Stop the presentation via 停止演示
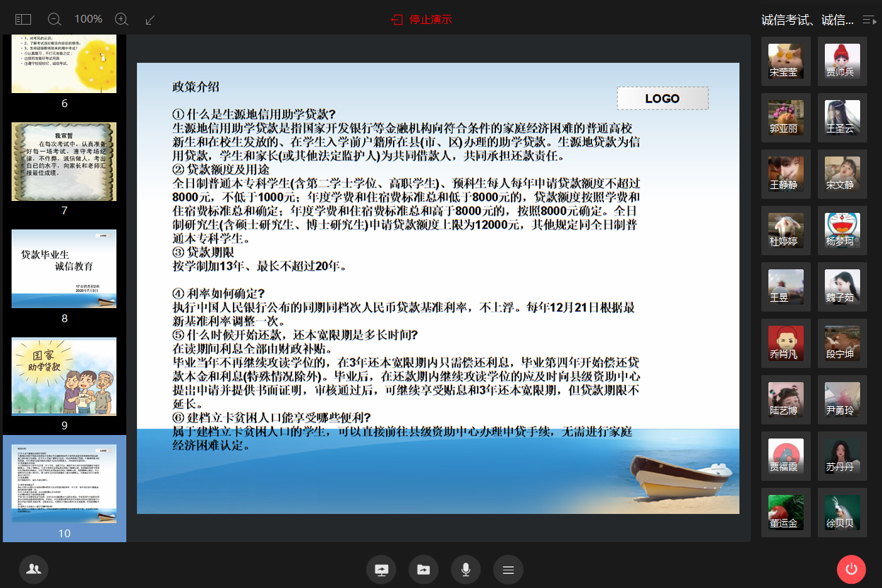The height and width of the screenshot is (588, 882). tap(421, 20)
